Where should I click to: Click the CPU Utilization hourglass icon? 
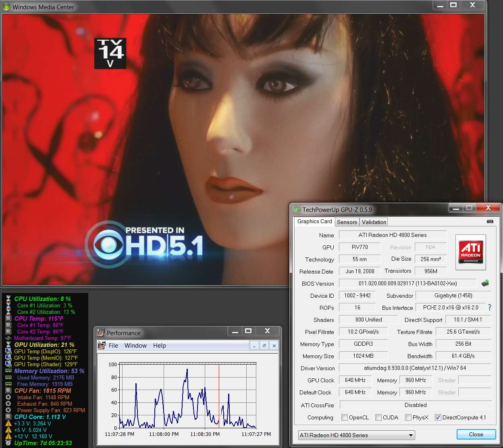coord(8,299)
